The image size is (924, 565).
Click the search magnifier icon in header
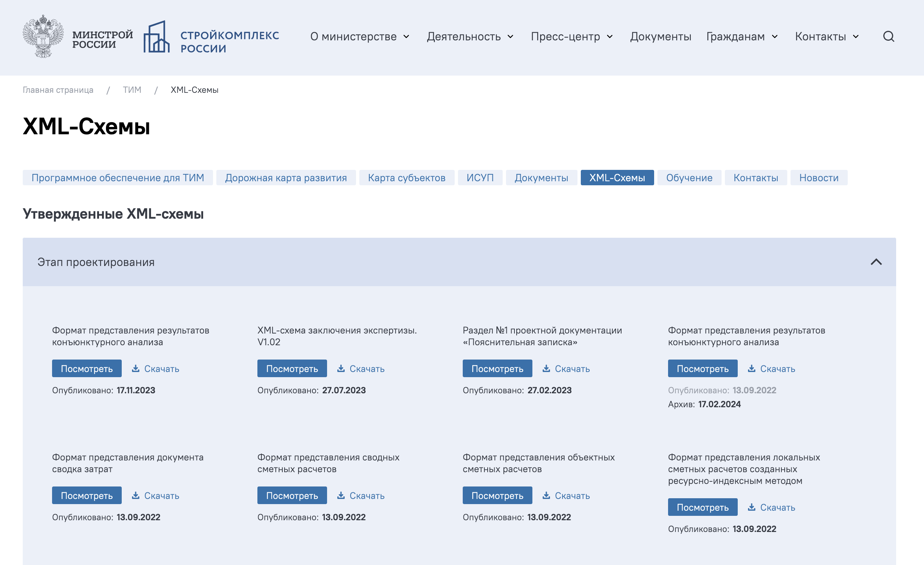pos(888,36)
